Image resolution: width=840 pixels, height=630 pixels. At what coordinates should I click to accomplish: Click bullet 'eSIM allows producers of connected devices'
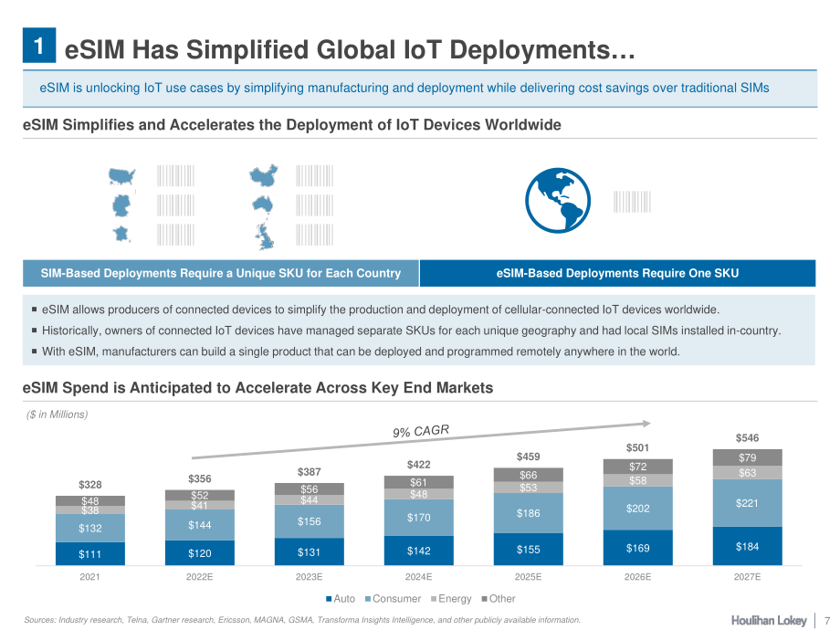pyautogui.click(x=381, y=310)
